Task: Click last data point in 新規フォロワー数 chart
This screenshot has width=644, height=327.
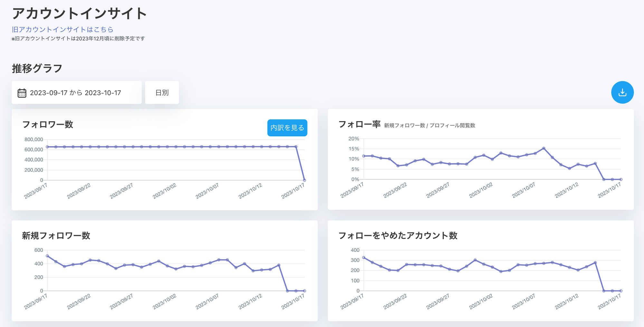Action: (x=304, y=291)
